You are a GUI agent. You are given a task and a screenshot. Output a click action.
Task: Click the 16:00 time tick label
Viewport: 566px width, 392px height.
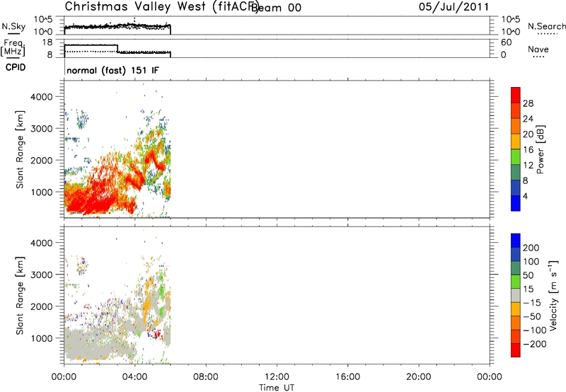(347, 377)
